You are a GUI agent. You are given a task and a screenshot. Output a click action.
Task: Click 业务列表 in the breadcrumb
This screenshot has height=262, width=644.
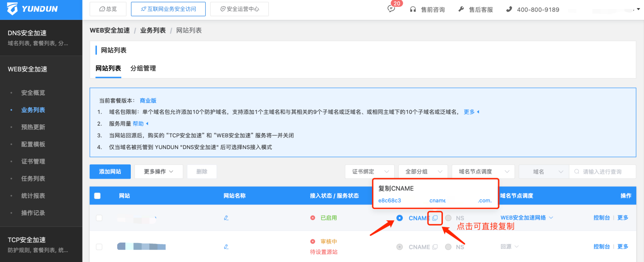click(153, 30)
